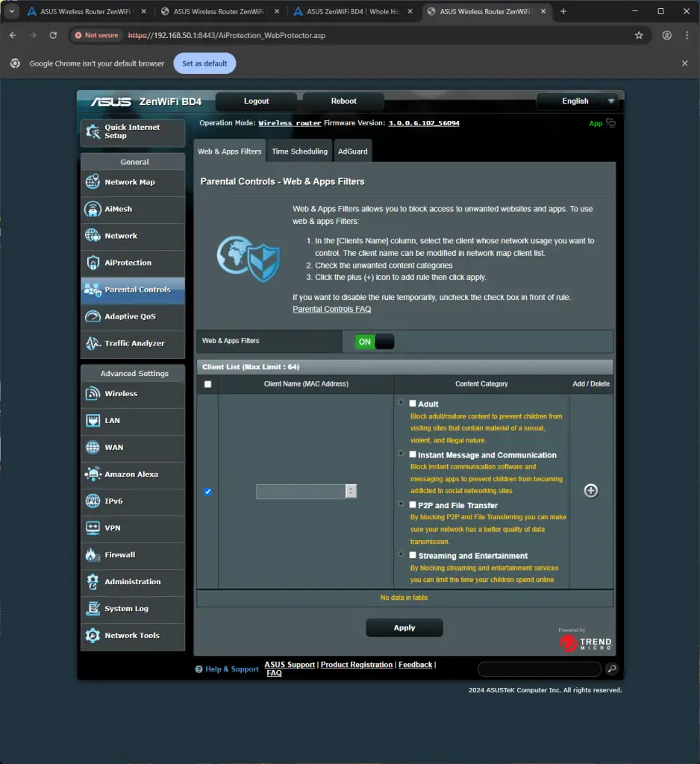
Task: Open the Traffic Analyzer page
Action: point(133,343)
